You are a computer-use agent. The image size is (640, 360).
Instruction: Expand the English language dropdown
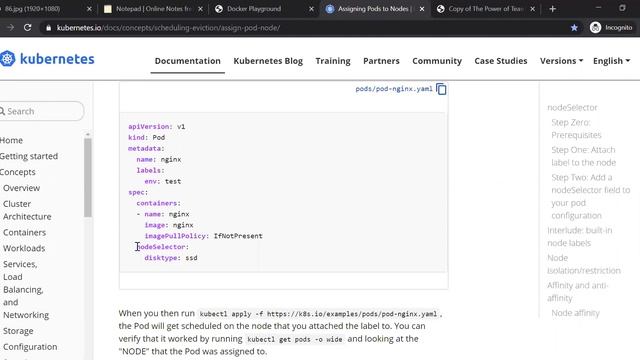point(611,61)
